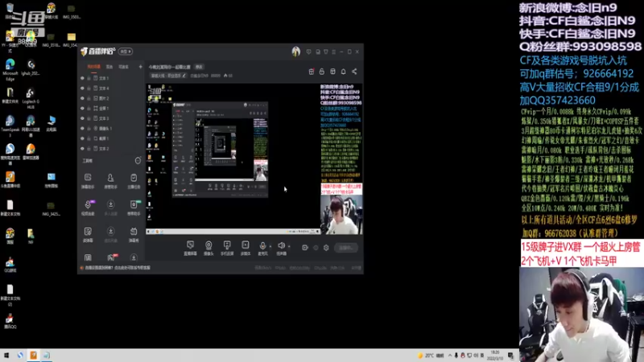The image size is (644, 362).
Task: Click the stream preview canvas
Action: pos(254,159)
